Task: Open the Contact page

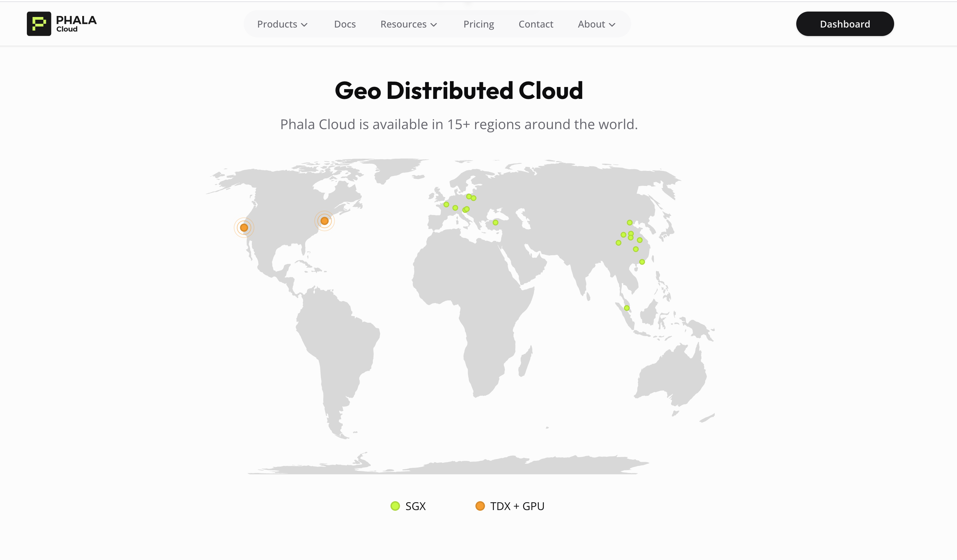Action: [536, 24]
